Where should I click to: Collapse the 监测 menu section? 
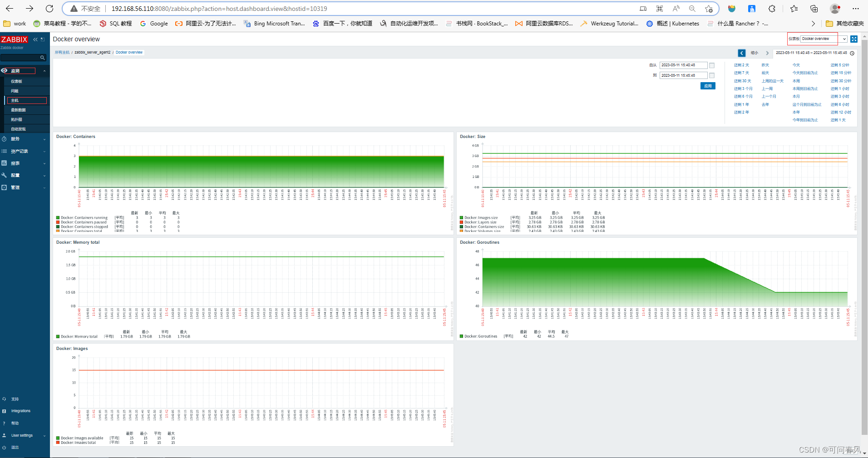(x=44, y=71)
